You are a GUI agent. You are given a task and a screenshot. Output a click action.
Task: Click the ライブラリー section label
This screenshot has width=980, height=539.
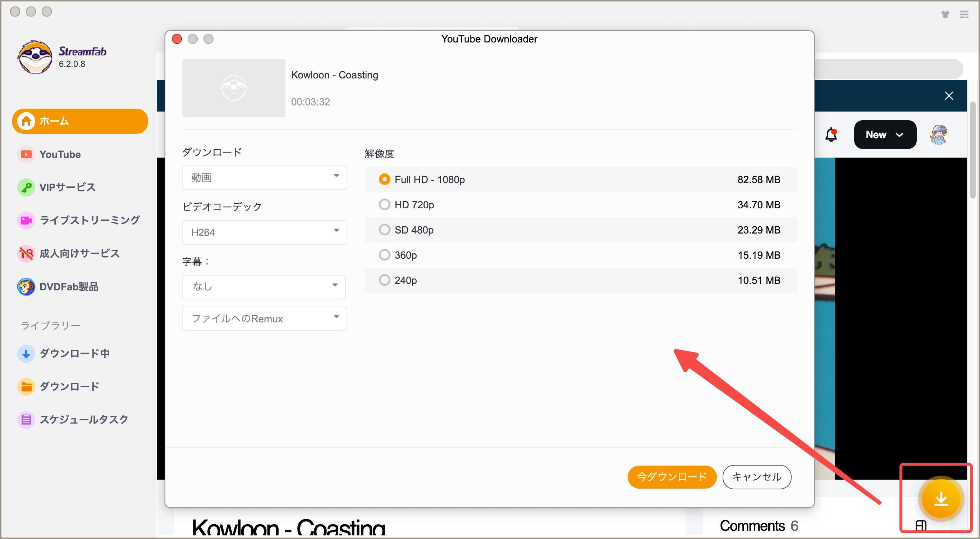(50, 326)
